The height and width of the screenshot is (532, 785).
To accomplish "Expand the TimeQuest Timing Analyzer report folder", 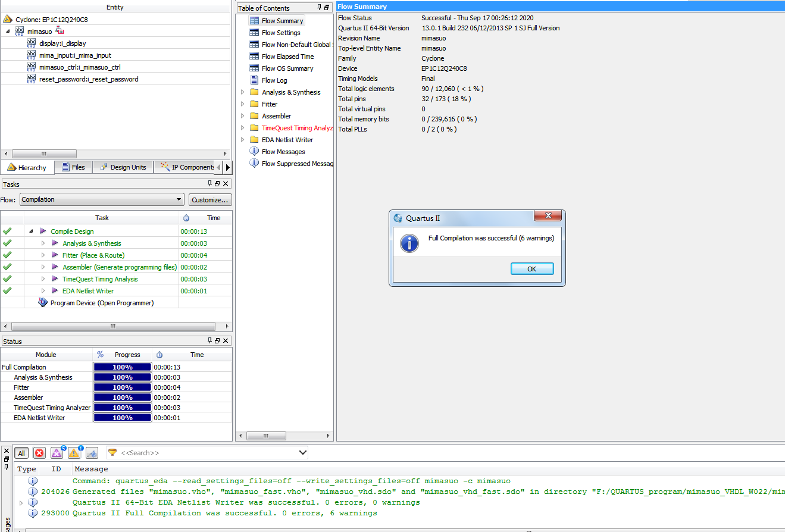I will [x=242, y=128].
